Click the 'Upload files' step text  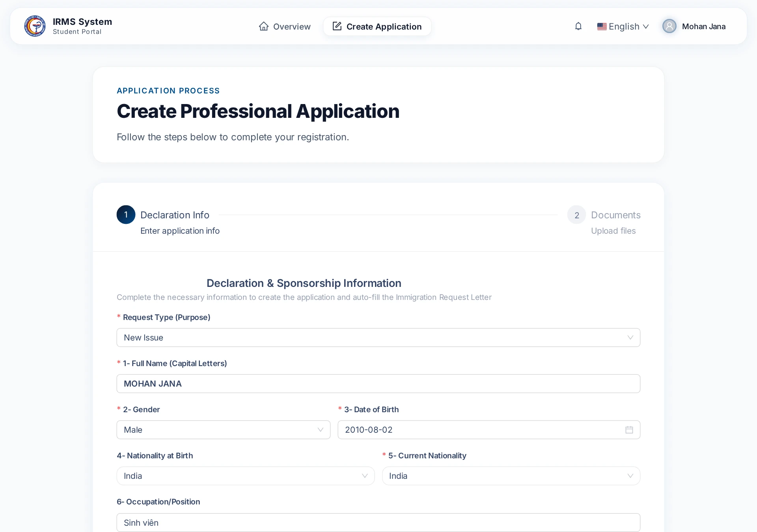[613, 231]
